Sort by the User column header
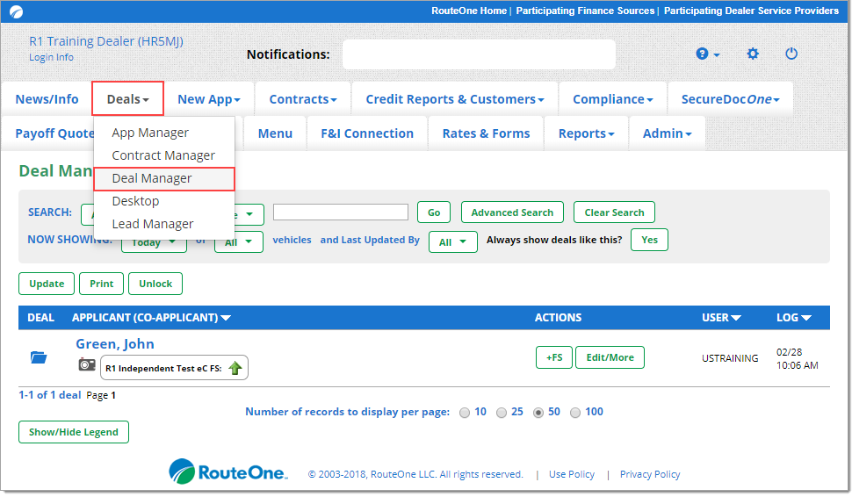 [x=721, y=318]
